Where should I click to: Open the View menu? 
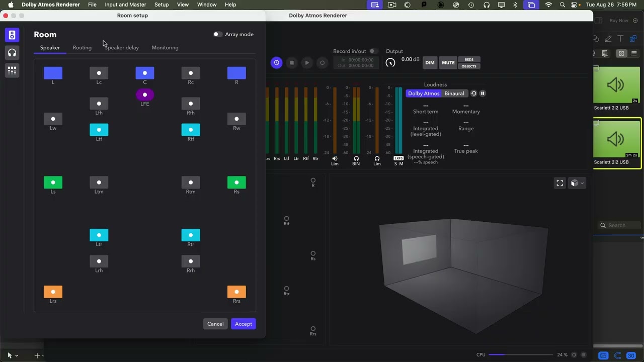coord(183,5)
